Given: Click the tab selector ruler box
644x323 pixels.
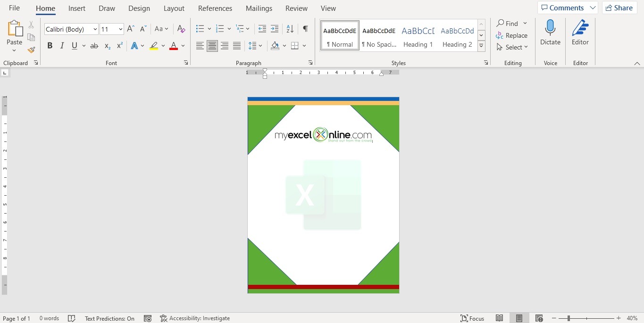Looking at the screenshot, I should pyautogui.click(x=5, y=73).
